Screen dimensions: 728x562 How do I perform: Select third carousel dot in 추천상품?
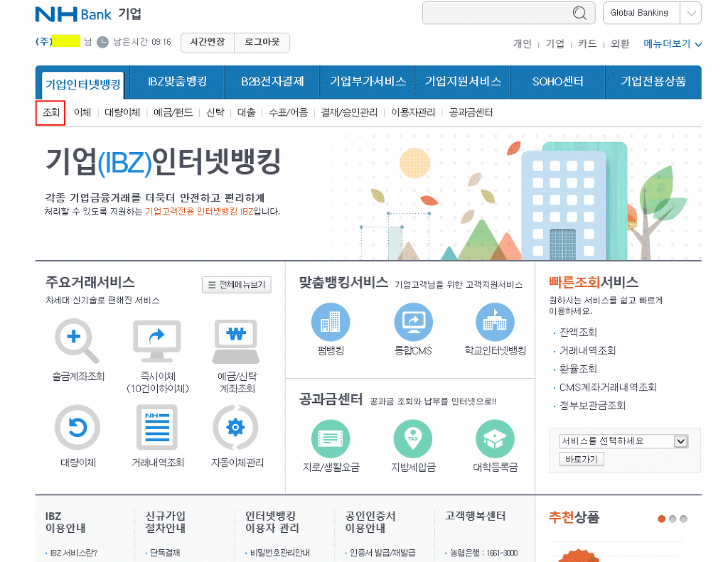683,519
